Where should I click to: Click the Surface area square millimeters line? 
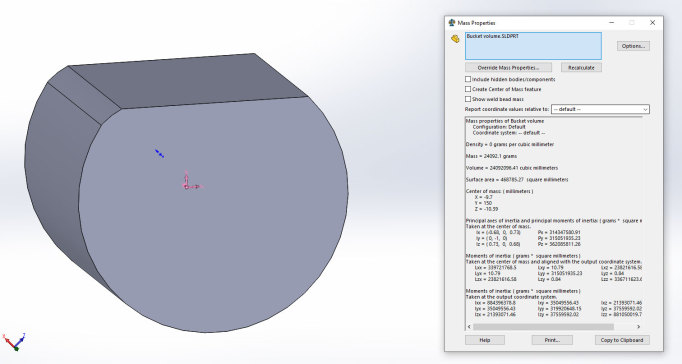(517, 180)
